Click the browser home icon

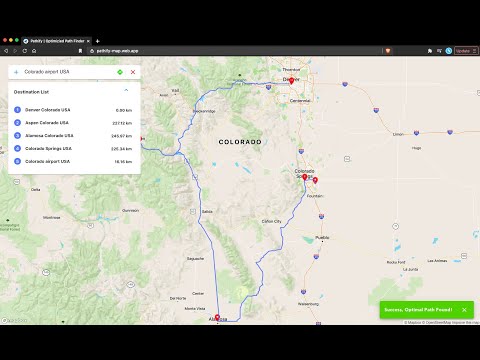tap(34, 51)
